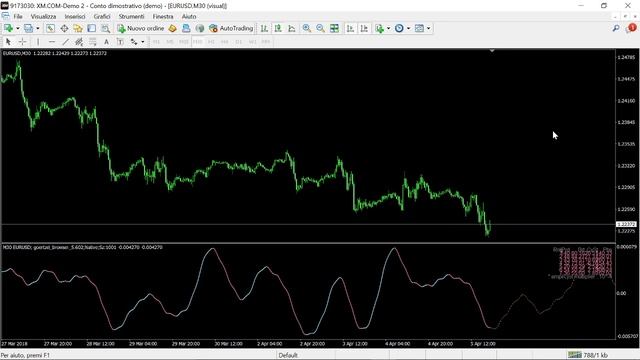This screenshot has height=360, width=640.
Task: Select the Horizontal Line tool
Action: (x=51, y=42)
